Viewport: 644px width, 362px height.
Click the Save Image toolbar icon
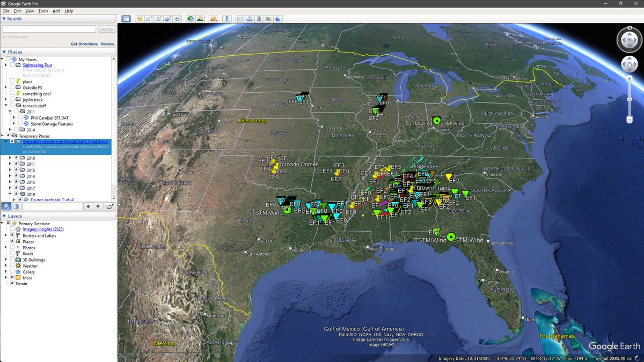259,19
